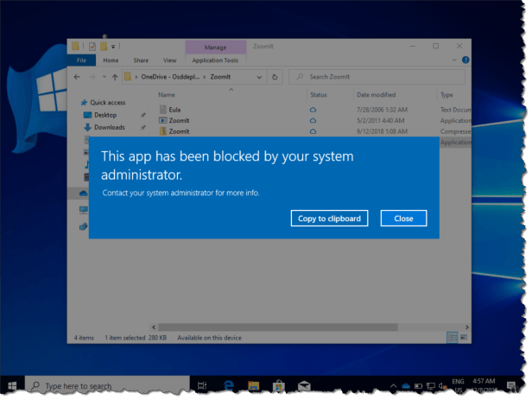The height and width of the screenshot is (400, 532).
Task: Open the Mail app on the taskbar
Action: [x=304, y=385]
